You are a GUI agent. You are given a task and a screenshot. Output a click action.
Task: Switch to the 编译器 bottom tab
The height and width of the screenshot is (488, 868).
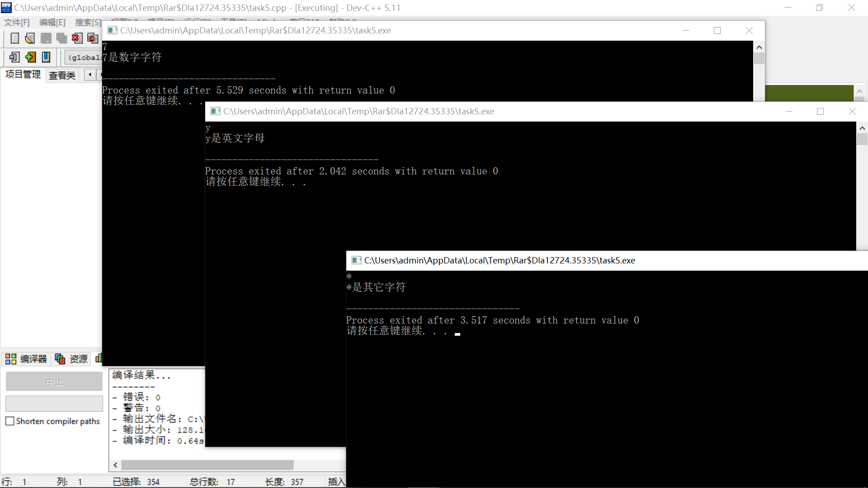pyautogui.click(x=26, y=359)
